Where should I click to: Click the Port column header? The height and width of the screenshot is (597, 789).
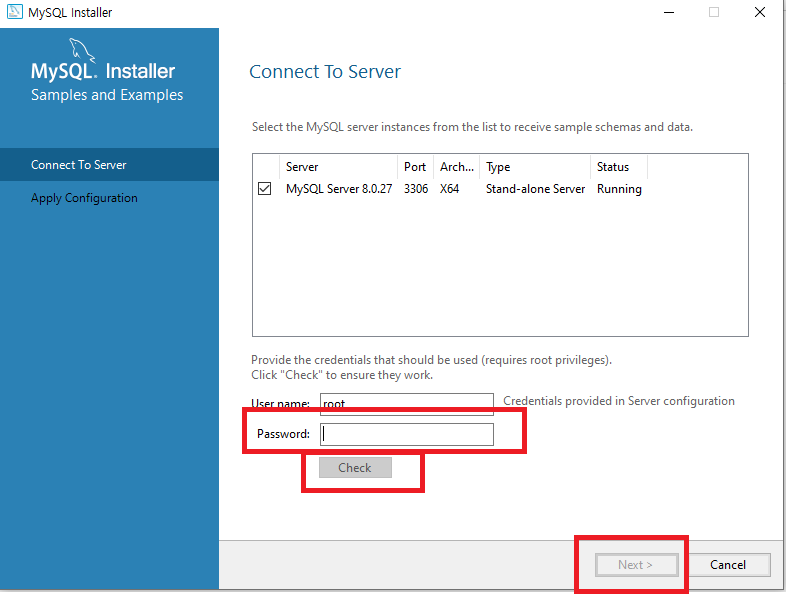[x=416, y=167]
